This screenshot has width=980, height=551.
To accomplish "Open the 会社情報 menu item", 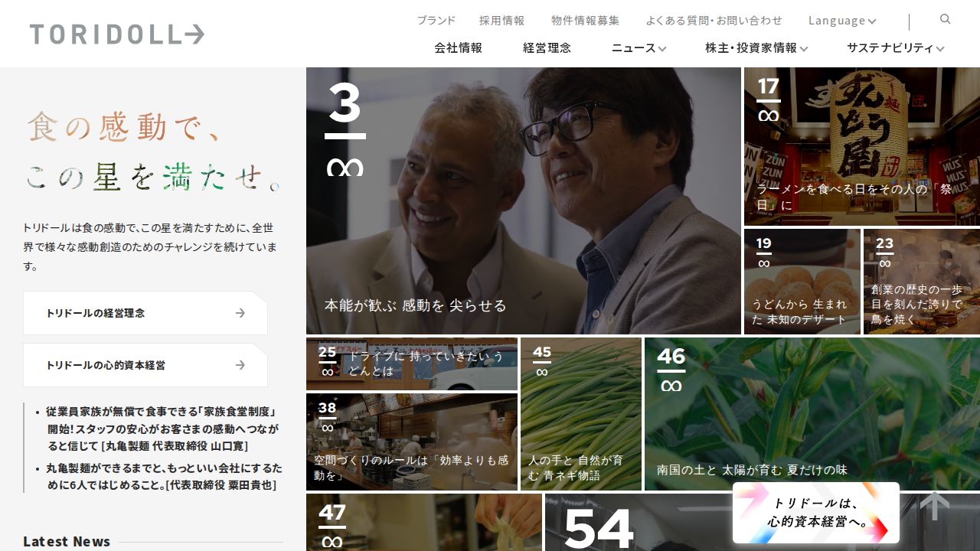I will point(458,47).
